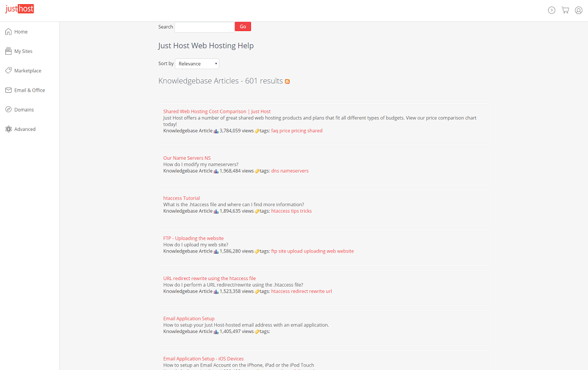Focus the Search input field
Viewport: 588px width, 370px height.
coord(205,27)
